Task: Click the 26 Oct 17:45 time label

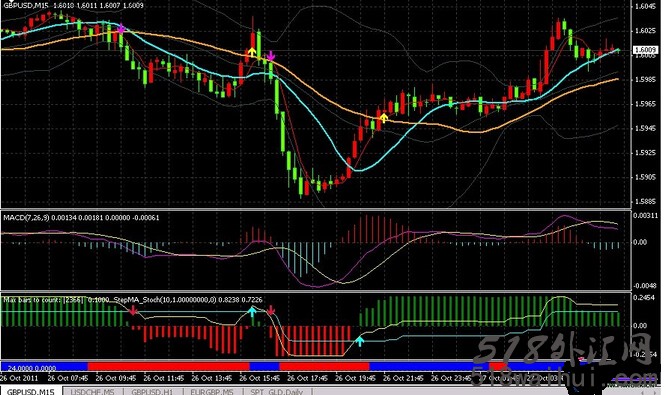Action: point(308,378)
